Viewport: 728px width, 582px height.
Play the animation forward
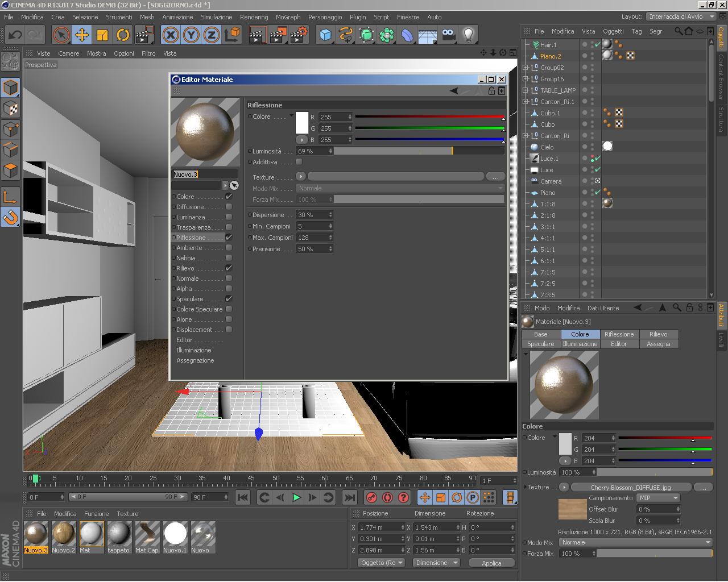tap(296, 498)
